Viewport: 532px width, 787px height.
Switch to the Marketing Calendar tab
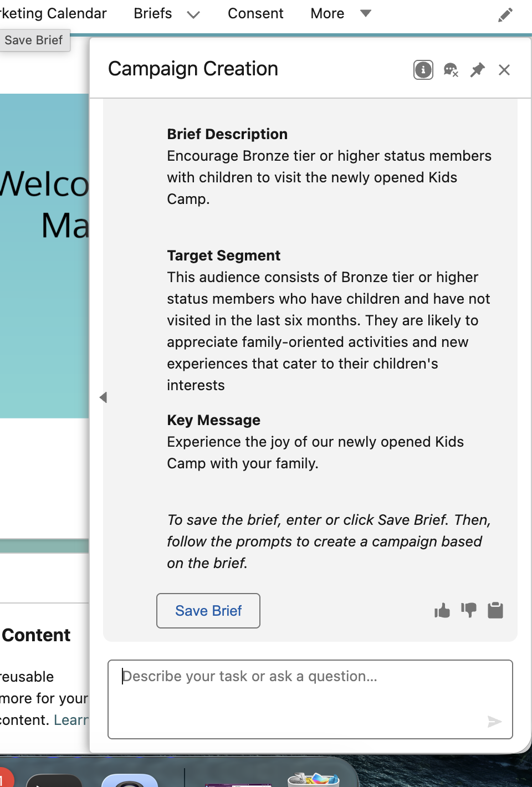[x=53, y=13]
